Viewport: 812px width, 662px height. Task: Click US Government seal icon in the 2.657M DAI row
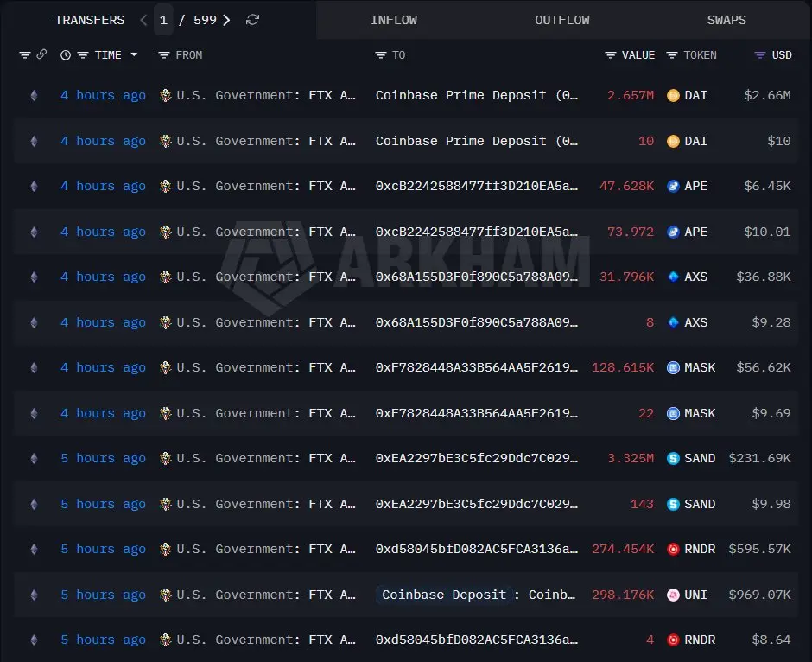[166, 95]
